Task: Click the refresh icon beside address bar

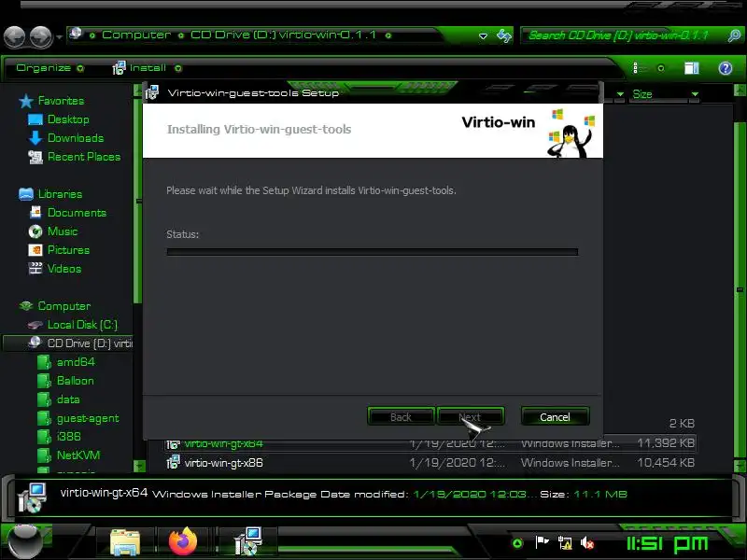Action: pyautogui.click(x=503, y=35)
